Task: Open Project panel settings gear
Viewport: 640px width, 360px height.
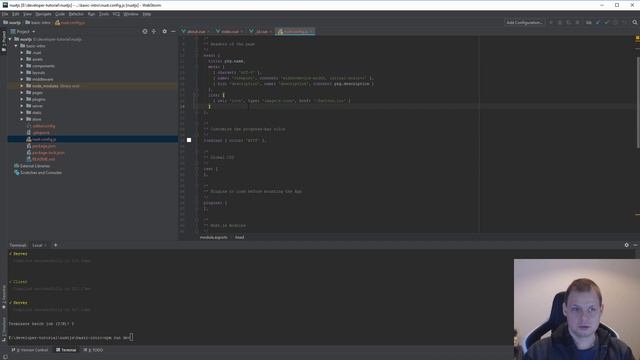Action: 164,31
